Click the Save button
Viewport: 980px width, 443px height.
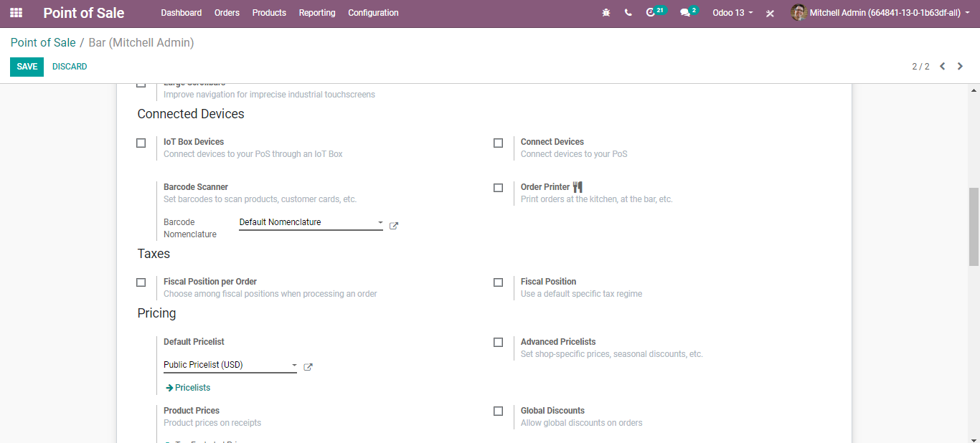tap(27, 67)
